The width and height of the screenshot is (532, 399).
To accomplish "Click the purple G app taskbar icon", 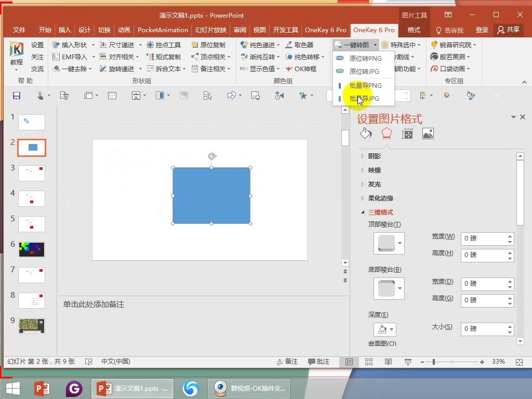I will pos(74,389).
